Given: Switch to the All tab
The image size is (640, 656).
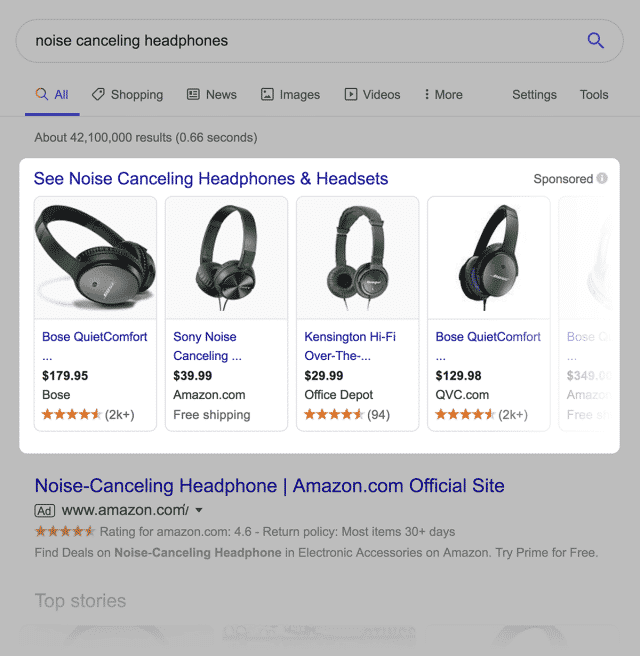Looking at the screenshot, I should 52,95.
